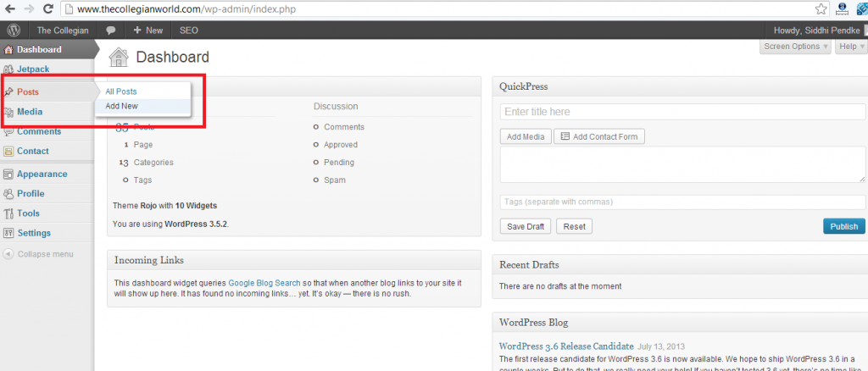
Task: Click the Collapse menu arrow icon
Action: (8, 254)
